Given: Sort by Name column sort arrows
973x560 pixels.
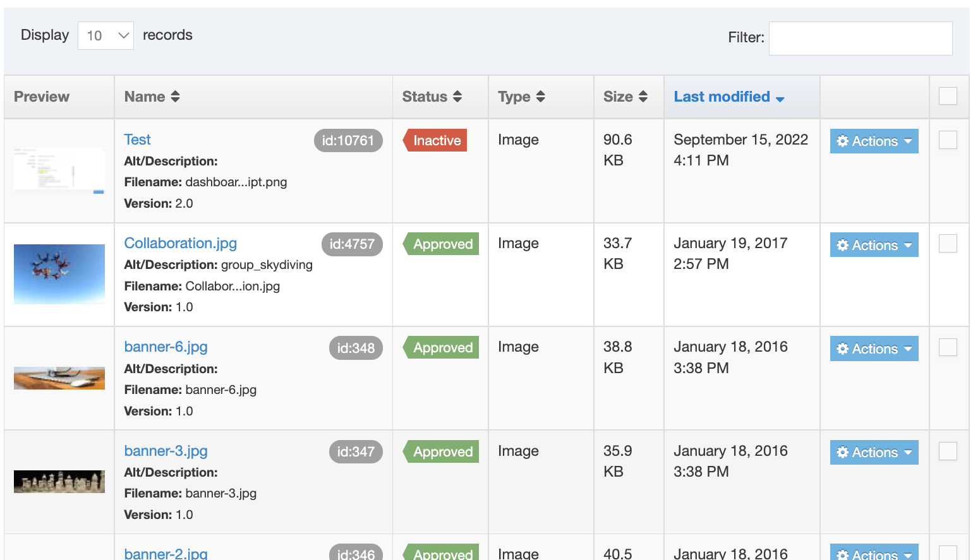Looking at the screenshot, I should pyautogui.click(x=175, y=97).
